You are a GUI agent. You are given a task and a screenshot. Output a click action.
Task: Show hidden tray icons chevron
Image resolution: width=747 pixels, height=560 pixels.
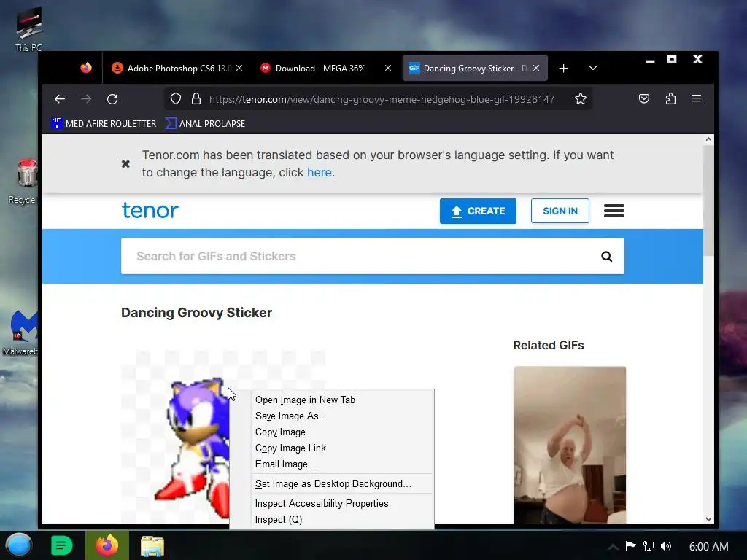click(613, 547)
